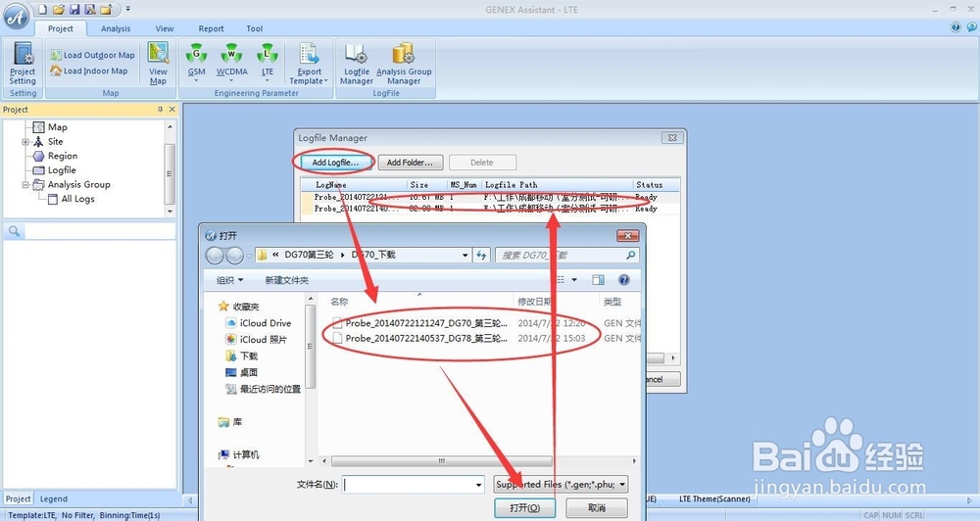Click Add Folder... in Logfile Manager
Image resolution: width=980 pixels, height=521 pixels.
410,163
